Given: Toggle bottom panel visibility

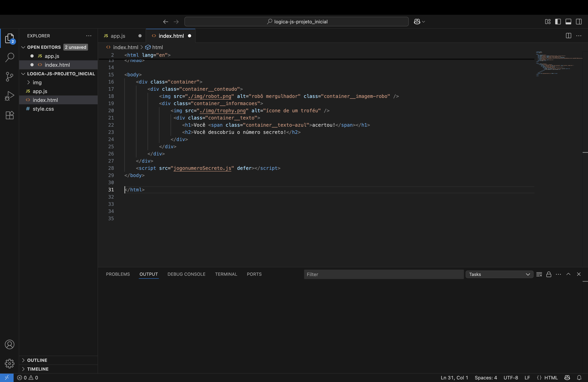Looking at the screenshot, I should (x=568, y=22).
